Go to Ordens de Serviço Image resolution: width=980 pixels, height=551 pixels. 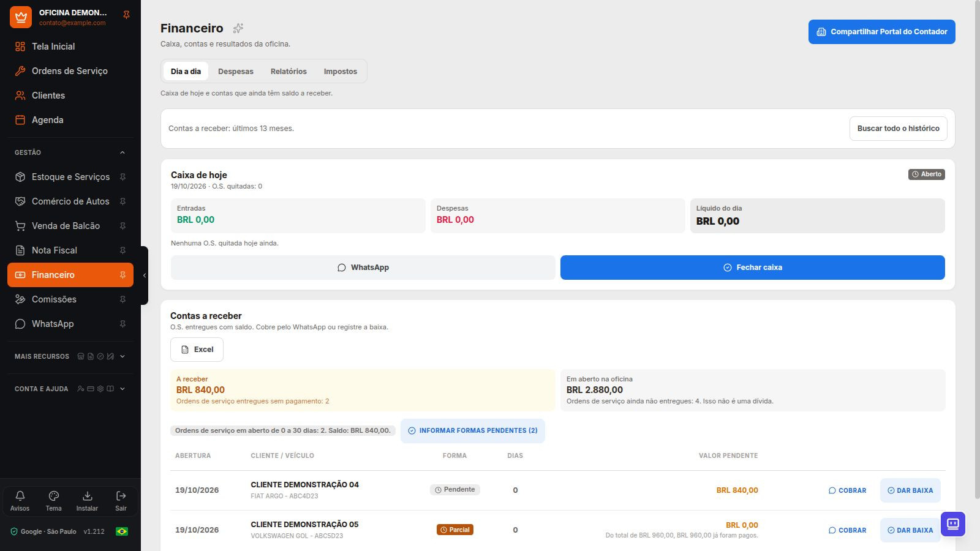tap(70, 71)
